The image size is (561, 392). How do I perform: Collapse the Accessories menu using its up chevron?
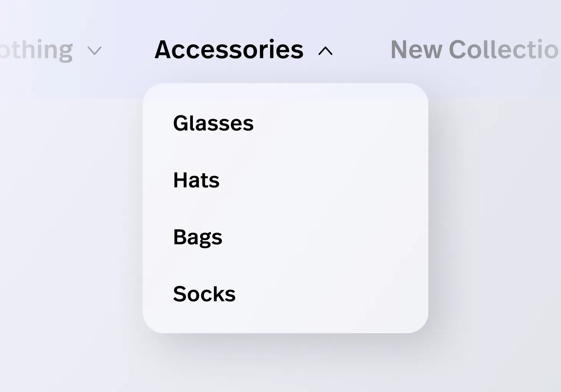(325, 51)
